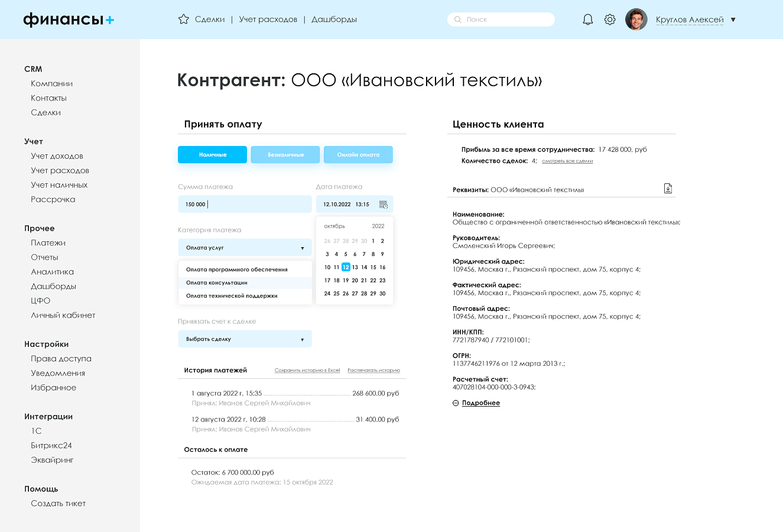783x532 pixels.
Task: Open Битрикс24 integration in the sidebar
Action: pos(51,446)
